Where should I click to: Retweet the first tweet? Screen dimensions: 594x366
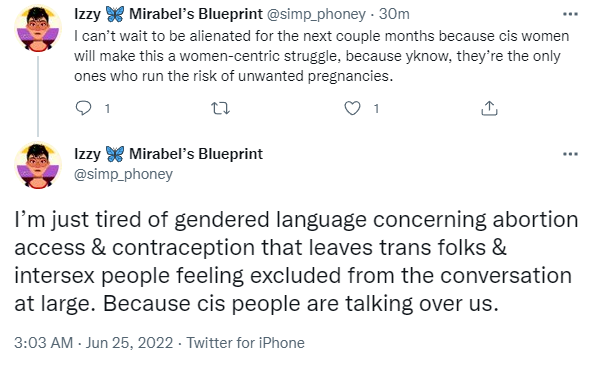(220, 109)
